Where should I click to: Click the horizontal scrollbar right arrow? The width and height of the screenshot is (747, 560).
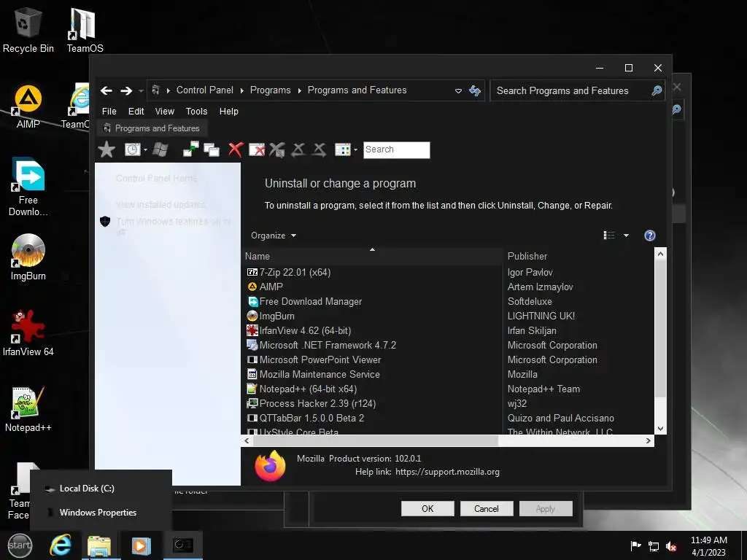click(649, 441)
